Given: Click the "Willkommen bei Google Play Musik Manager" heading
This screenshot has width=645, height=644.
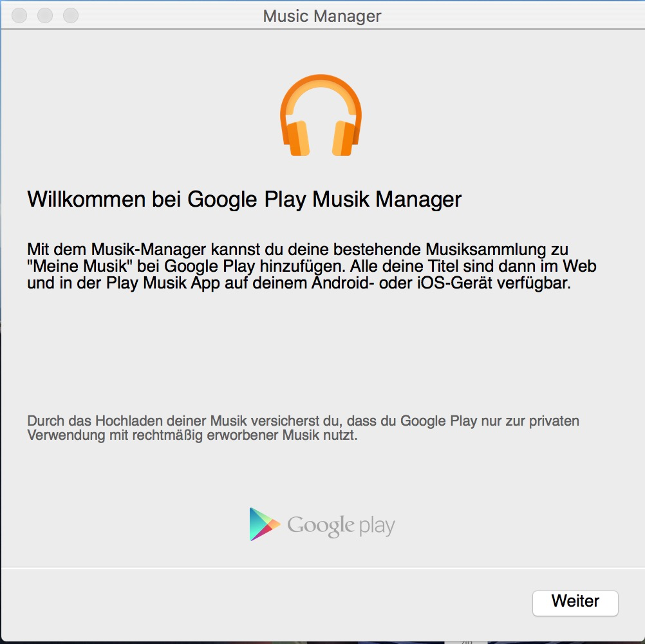Looking at the screenshot, I should tap(245, 200).
